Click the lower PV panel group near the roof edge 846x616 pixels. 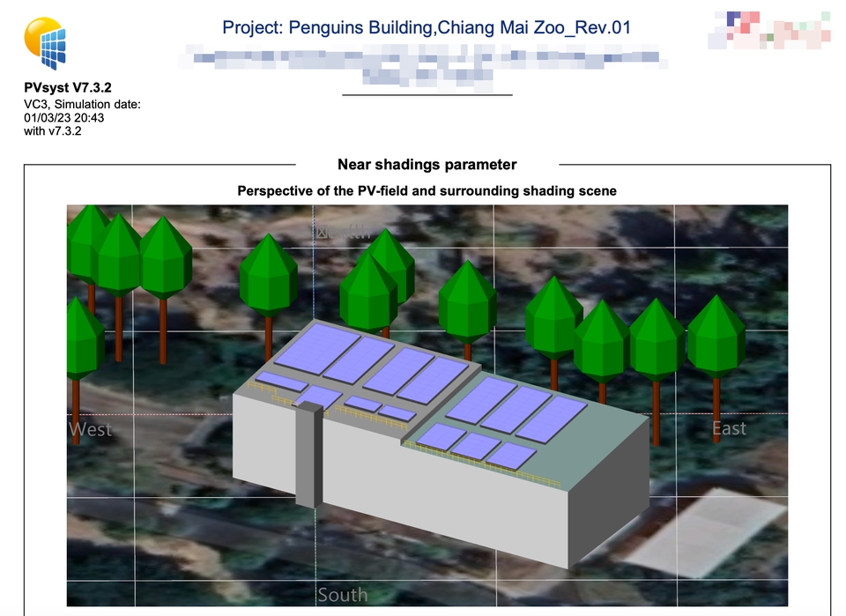pyautogui.click(x=480, y=445)
